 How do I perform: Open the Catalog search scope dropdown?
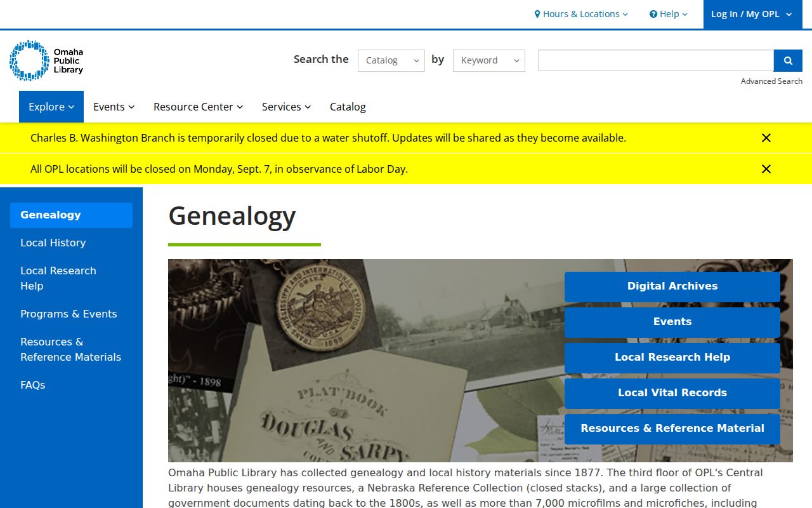(x=391, y=60)
